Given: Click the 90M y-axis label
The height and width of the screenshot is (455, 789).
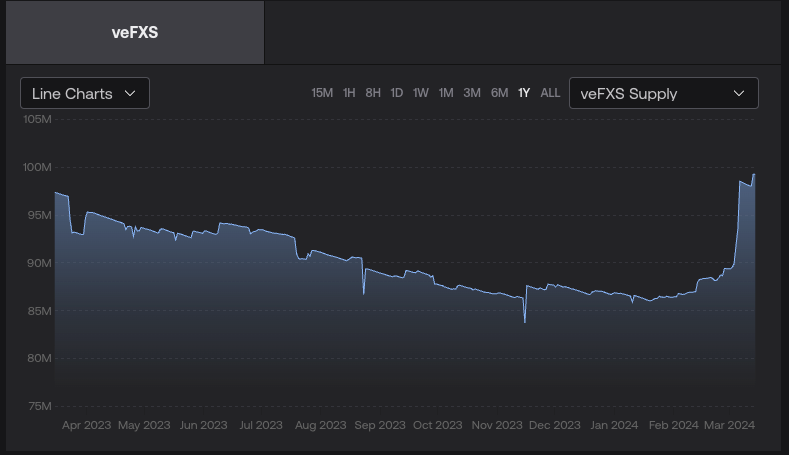Looking at the screenshot, I should point(39,263).
